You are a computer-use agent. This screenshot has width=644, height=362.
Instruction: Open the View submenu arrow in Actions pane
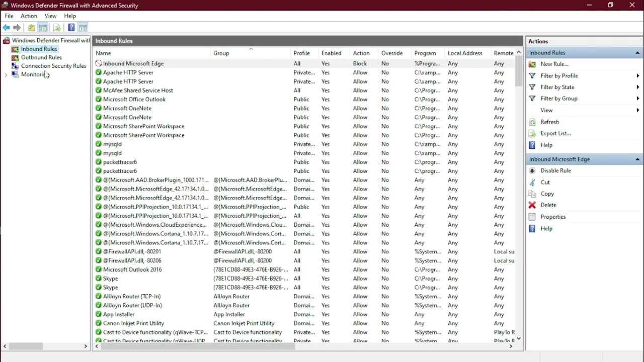(637, 110)
